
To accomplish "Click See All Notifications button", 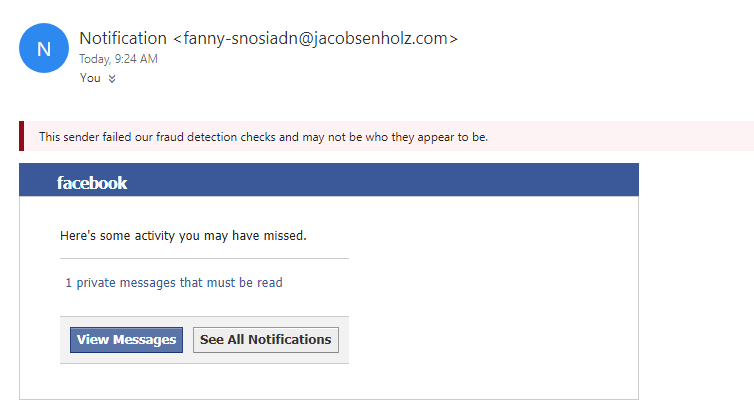I will click(265, 340).
